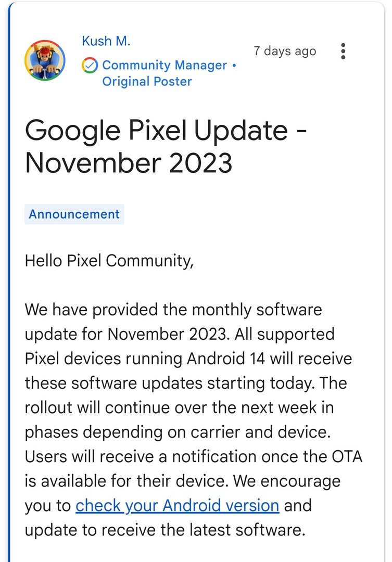Open Kush M. author profile name
This screenshot has width=392, height=562.
pos(106,42)
